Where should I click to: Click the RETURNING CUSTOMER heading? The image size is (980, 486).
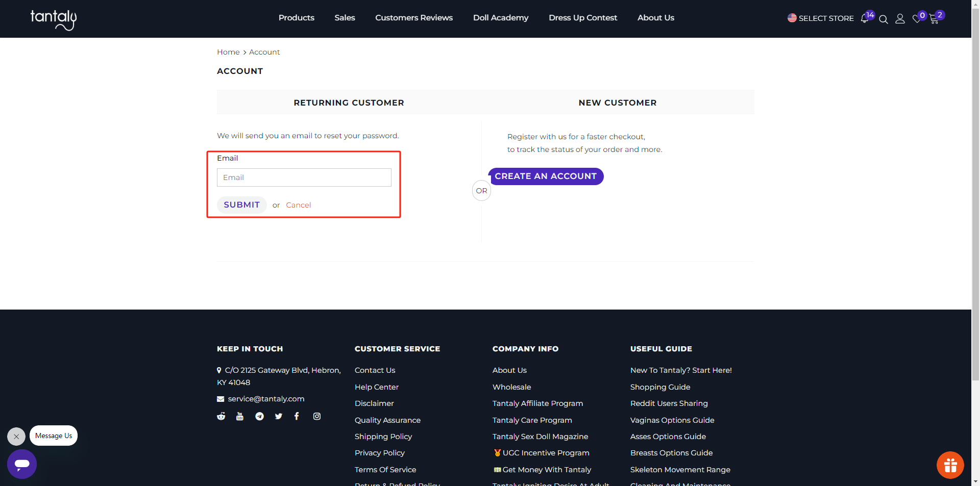[349, 103]
